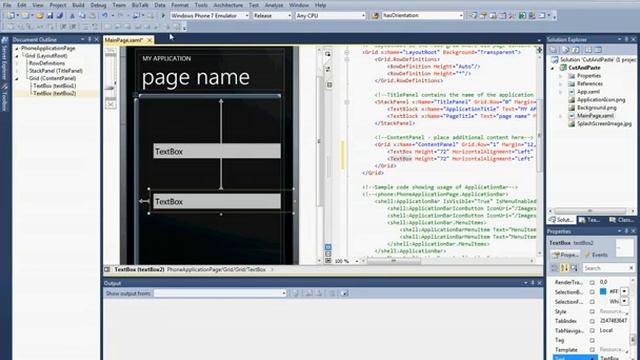Open the Debug menu
The width and height of the screenshot is (640, 360).
[98, 5]
